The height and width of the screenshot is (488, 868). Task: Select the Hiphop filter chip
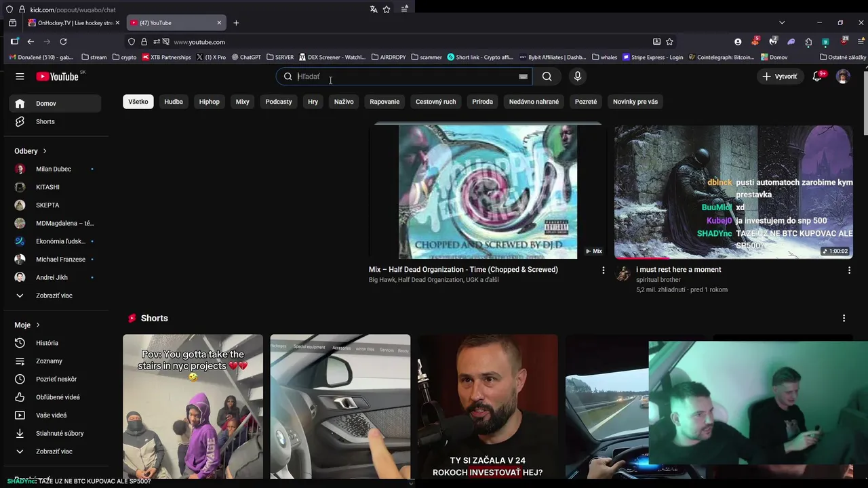click(210, 102)
